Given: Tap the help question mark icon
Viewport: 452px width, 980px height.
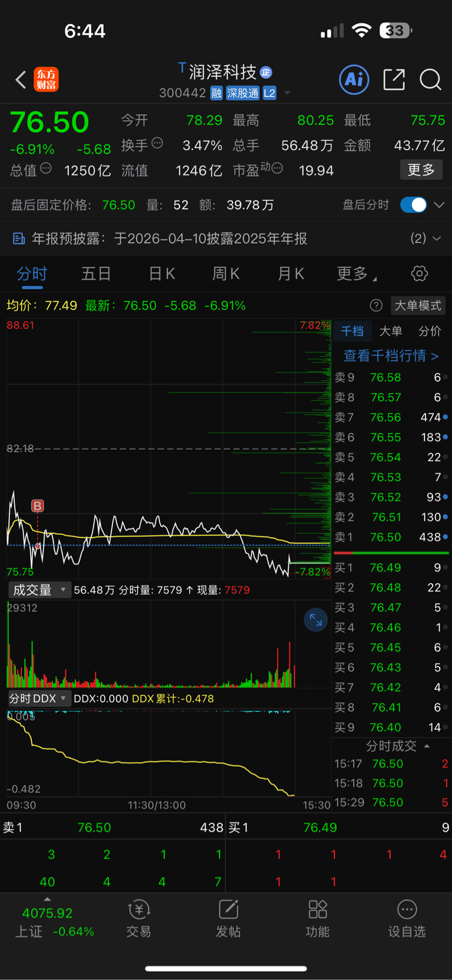Looking at the screenshot, I should [x=376, y=305].
